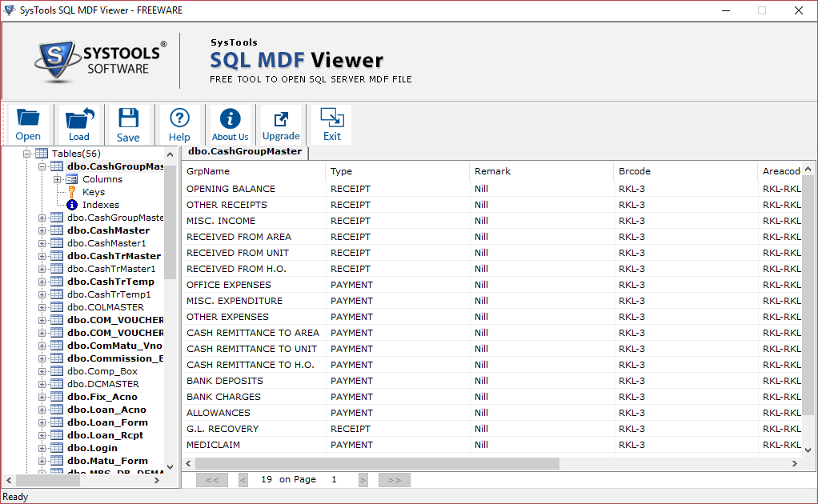
Task: Expand the dbo.Login table entry
Action: point(42,447)
